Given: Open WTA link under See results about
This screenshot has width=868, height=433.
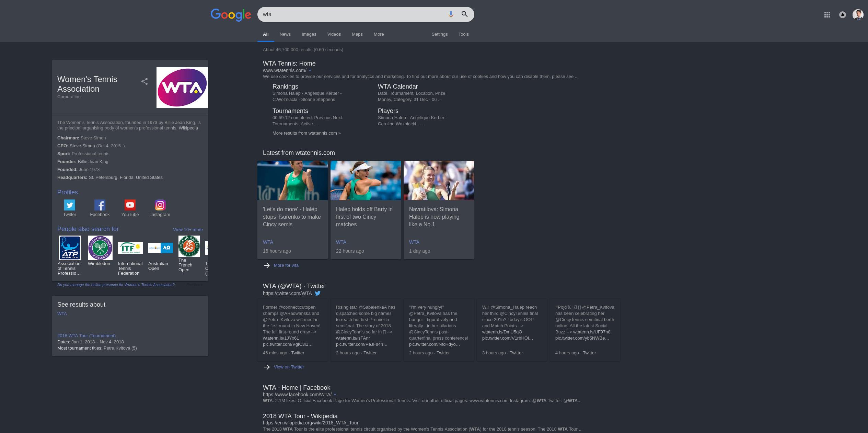Looking at the screenshot, I should coord(62,314).
